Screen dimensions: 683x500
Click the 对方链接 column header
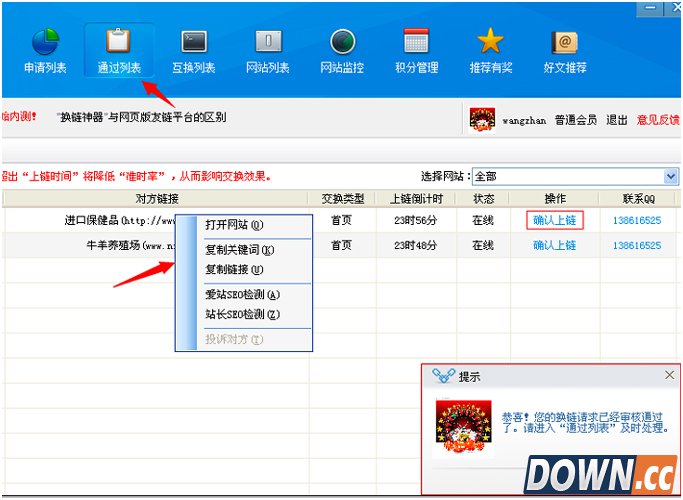coord(157,199)
